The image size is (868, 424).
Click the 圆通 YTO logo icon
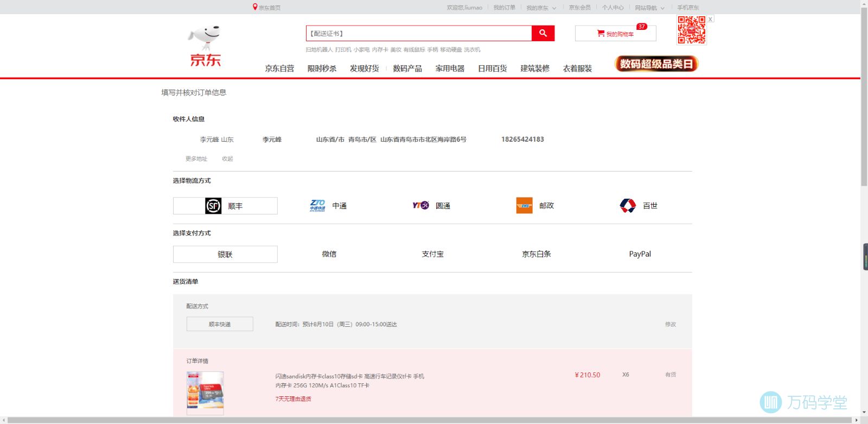point(420,205)
